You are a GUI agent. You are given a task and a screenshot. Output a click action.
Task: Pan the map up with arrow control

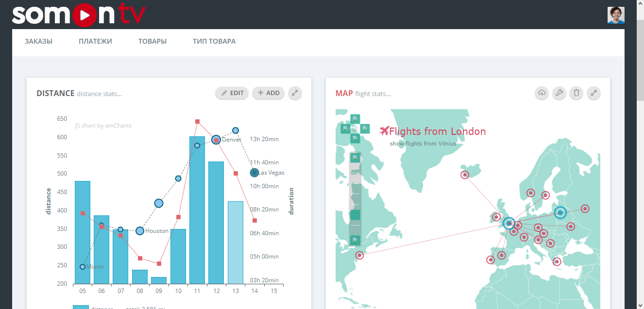click(355, 119)
